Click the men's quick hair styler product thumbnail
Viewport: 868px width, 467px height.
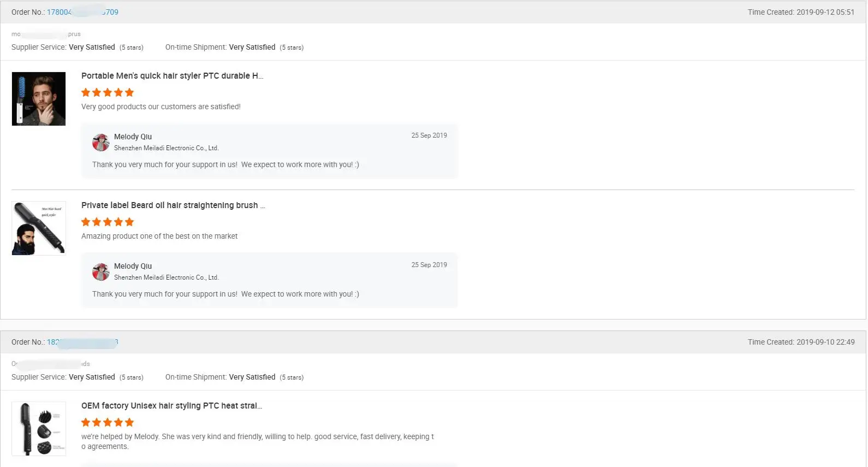[x=39, y=99]
